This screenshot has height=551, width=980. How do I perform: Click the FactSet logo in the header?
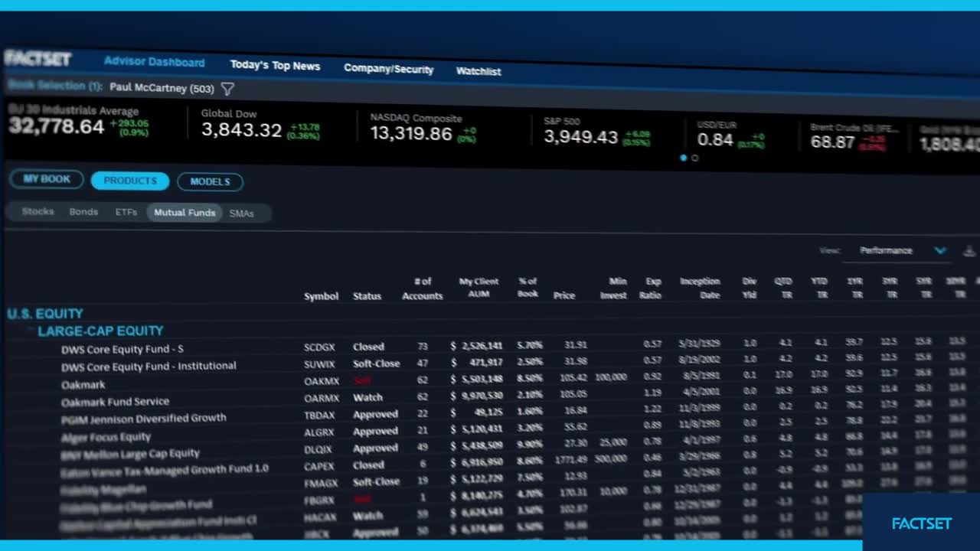(38, 58)
